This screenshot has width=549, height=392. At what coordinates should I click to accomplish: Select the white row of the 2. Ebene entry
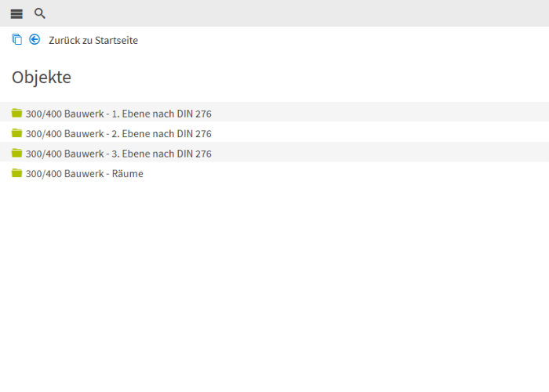click(274, 132)
